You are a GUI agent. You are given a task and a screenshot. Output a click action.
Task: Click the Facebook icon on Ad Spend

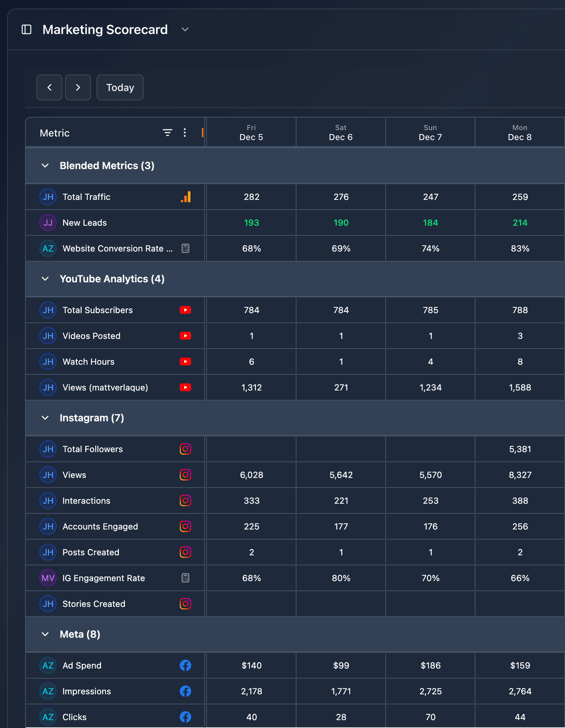point(185,665)
